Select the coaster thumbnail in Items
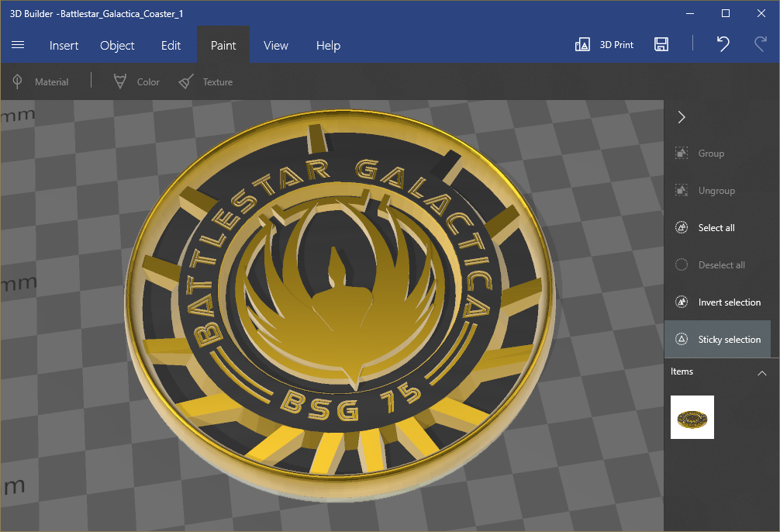The image size is (780, 532). click(692, 417)
